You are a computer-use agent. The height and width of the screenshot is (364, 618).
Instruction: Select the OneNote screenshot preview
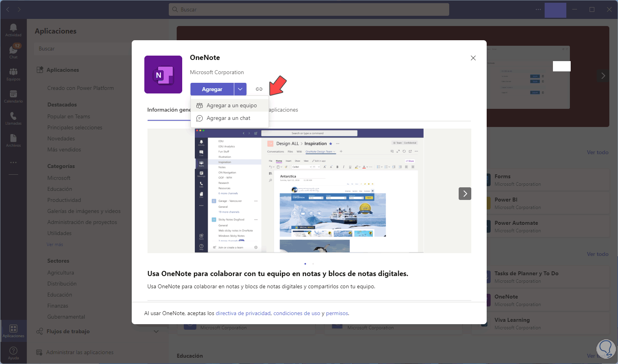pyautogui.click(x=309, y=191)
